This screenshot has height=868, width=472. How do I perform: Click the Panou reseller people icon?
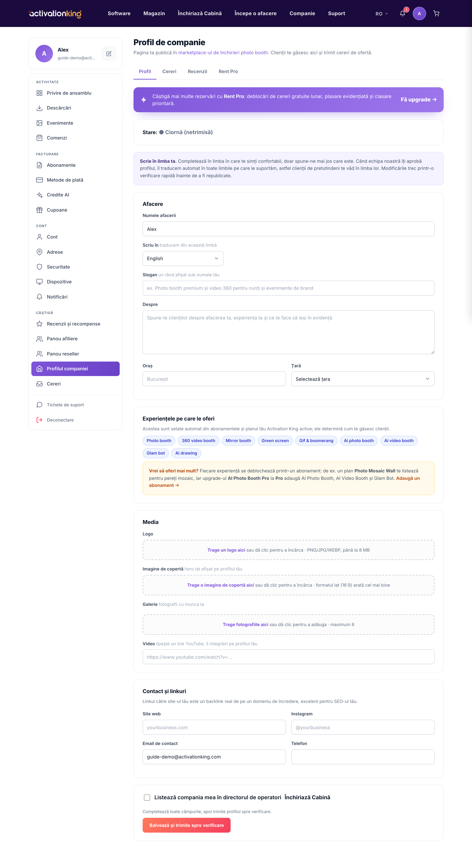coord(39,354)
